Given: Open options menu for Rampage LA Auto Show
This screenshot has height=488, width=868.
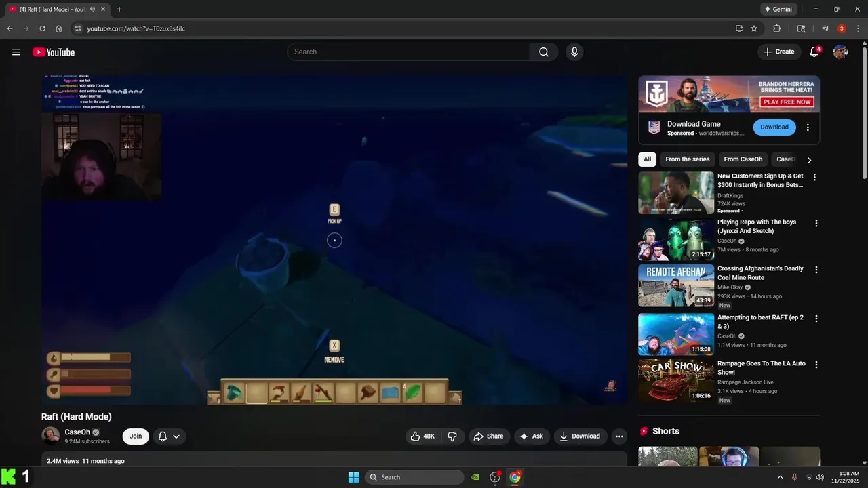Looking at the screenshot, I should point(816,365).
